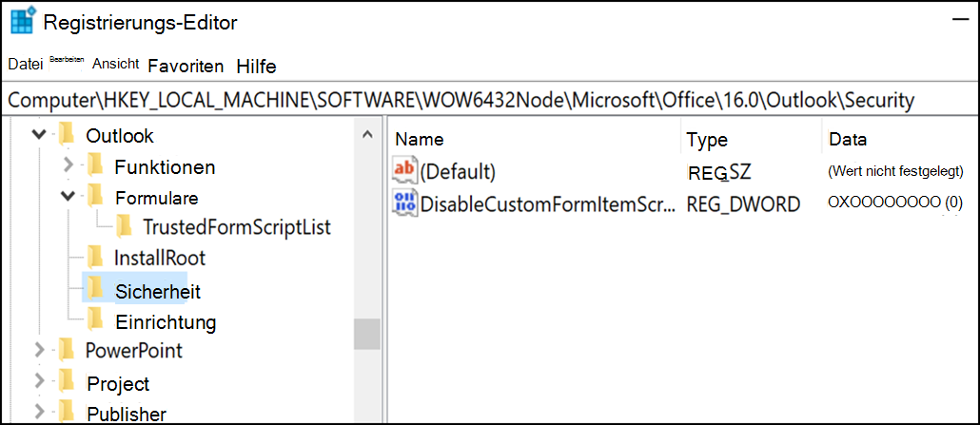Collapse the Outlook tree node

(39, 135)
